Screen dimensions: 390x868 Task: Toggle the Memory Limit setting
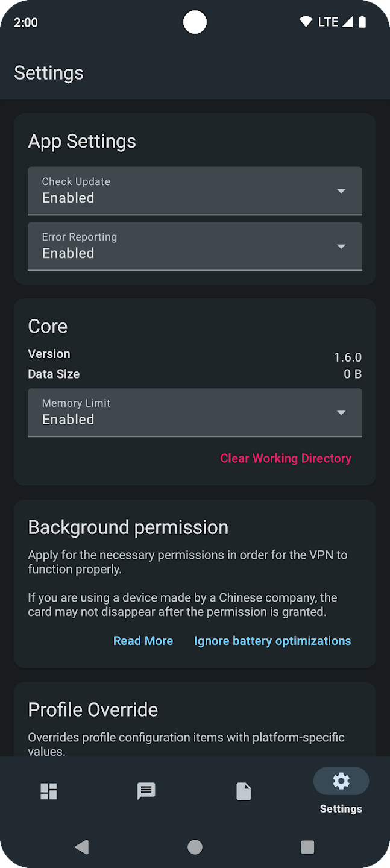(x=195, y=412)
